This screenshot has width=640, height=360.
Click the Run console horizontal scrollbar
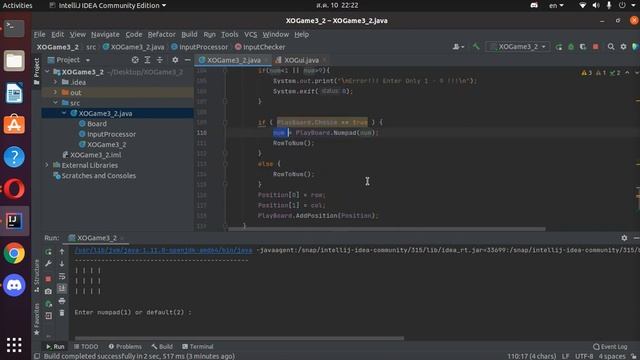pos(239,338)
